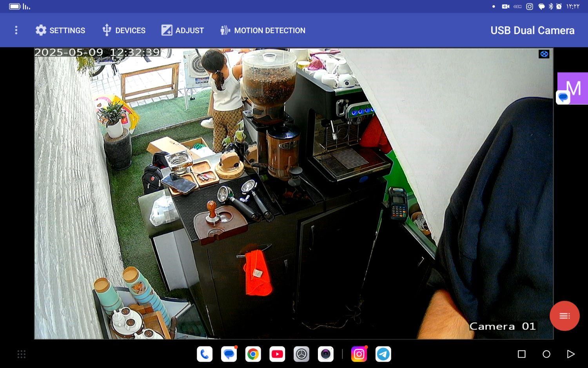Open the app drawer grid
Screen dimensions: 588x368
22,354
